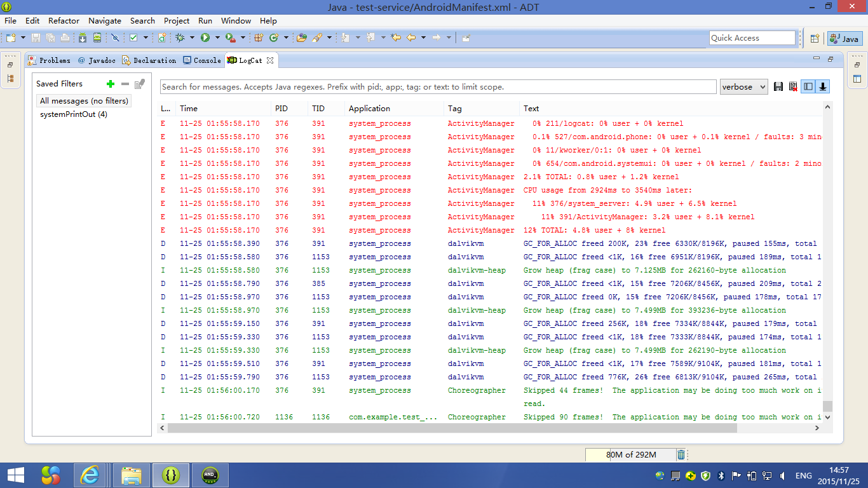Open the Project menu

point(177,20)
